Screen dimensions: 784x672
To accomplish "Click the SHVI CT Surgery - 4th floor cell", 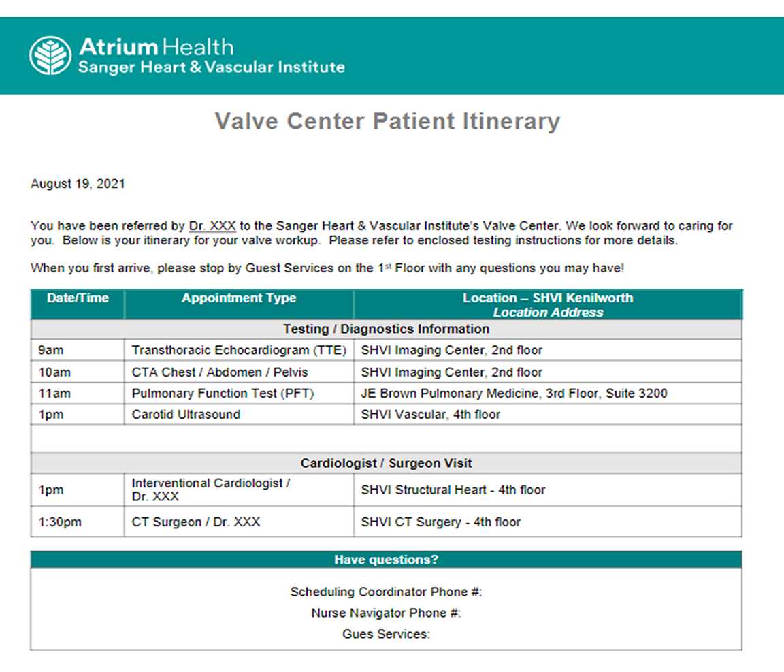I will [x=440, y=522].
